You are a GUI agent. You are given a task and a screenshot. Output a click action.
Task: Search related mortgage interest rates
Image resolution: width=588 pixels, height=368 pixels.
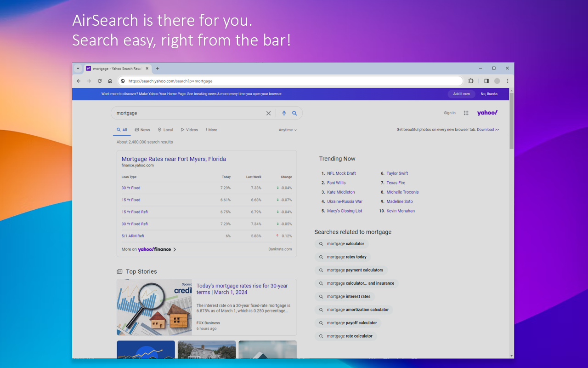[x=345, y=297]
